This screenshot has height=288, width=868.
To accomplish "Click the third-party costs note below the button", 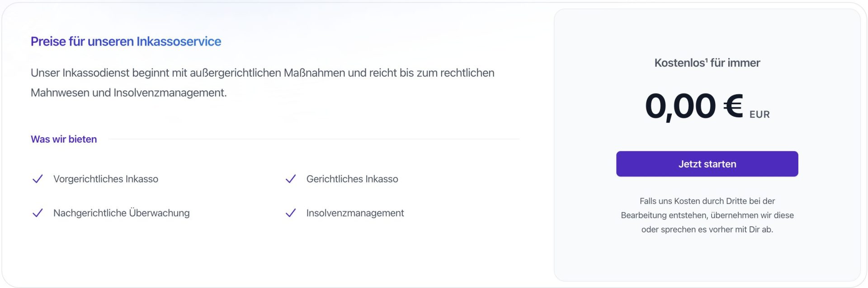I will point(707,215).
